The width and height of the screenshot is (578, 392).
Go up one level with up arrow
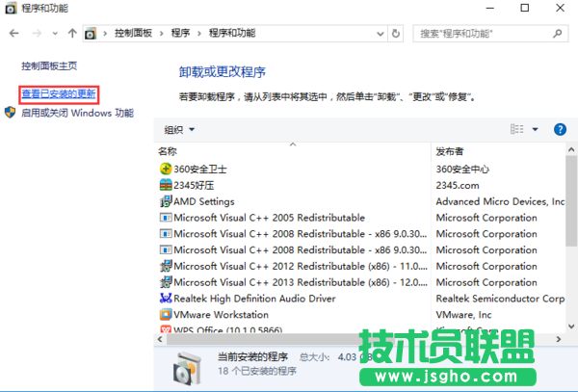point(72,34)
